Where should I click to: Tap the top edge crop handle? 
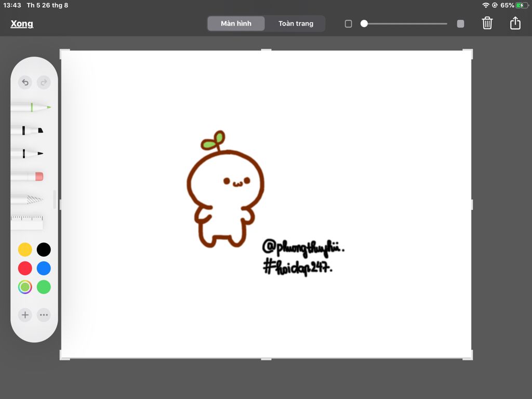[x=267, y=50]
